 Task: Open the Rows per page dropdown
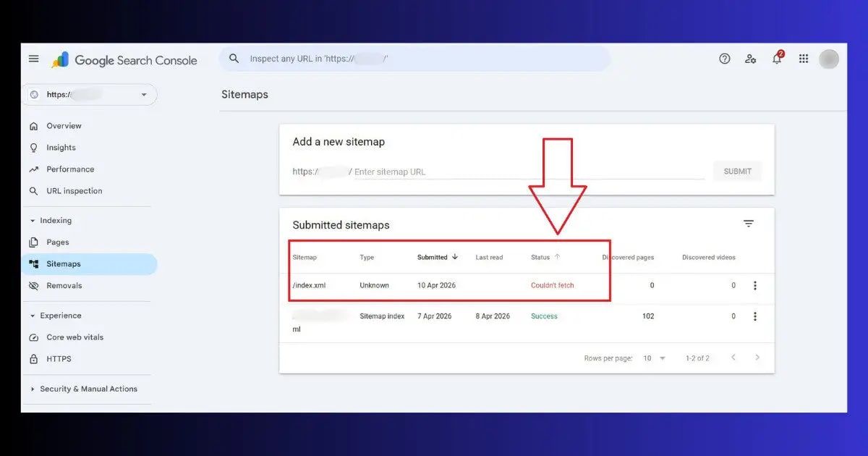pyautogui.click(x=652, y=358)
